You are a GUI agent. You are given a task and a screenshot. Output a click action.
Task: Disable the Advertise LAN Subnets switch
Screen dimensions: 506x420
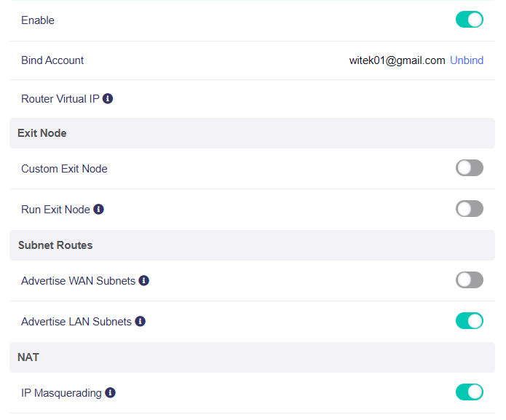pos(469,321)
